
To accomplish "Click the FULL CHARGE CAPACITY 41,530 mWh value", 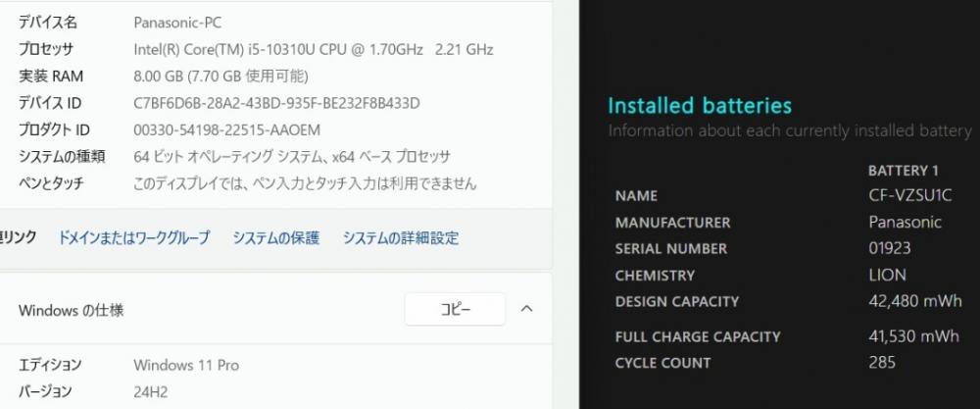I will click(913, 336).
